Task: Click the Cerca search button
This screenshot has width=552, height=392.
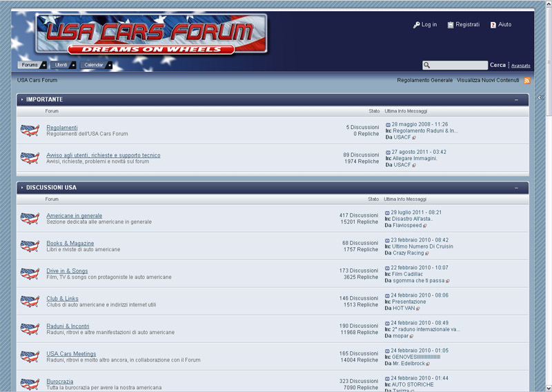Action: tap(497, 65)
